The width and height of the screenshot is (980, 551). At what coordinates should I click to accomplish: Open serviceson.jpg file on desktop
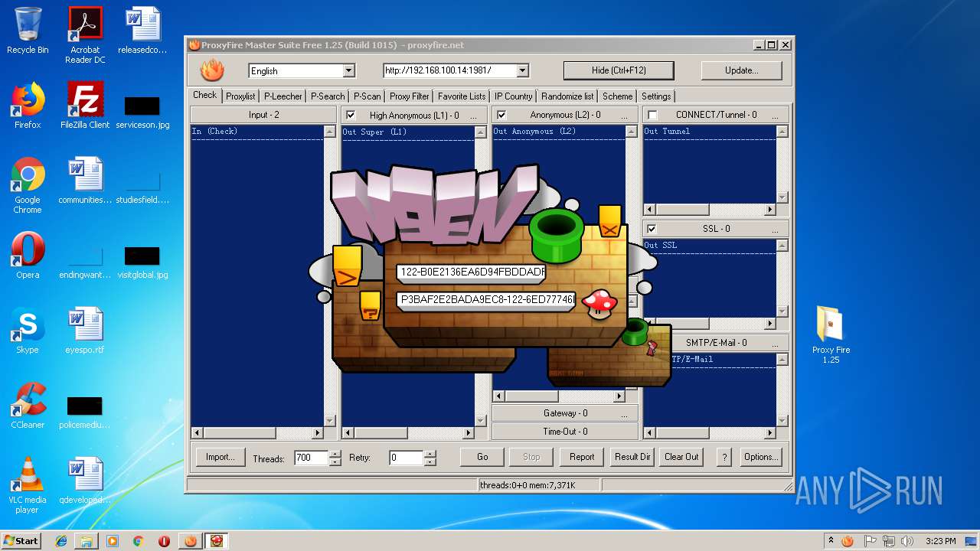[142, 112]
